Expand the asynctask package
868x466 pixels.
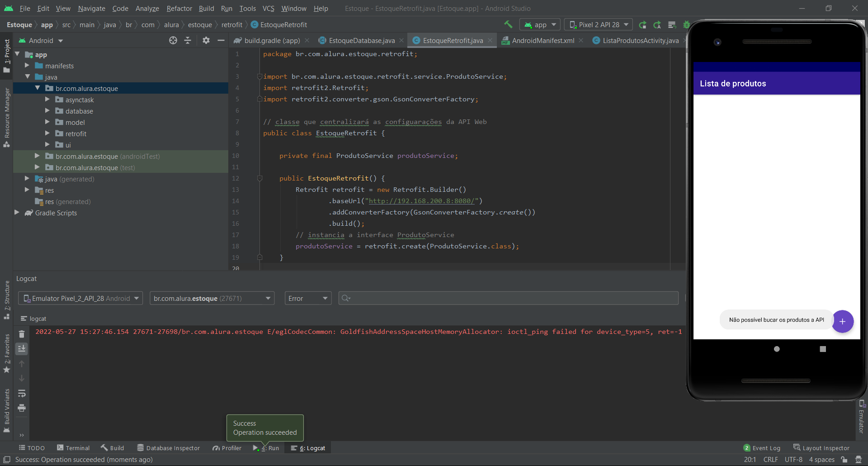[47, 100]
